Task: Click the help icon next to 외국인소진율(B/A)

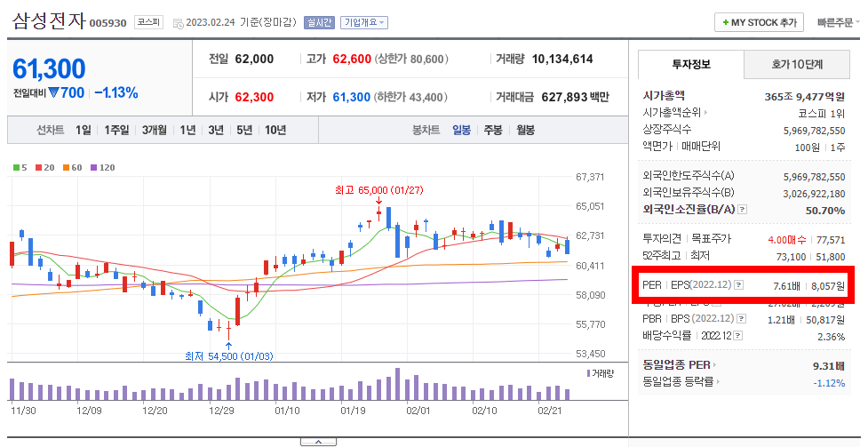Action: pyautogui.click(x=743, y=210)
